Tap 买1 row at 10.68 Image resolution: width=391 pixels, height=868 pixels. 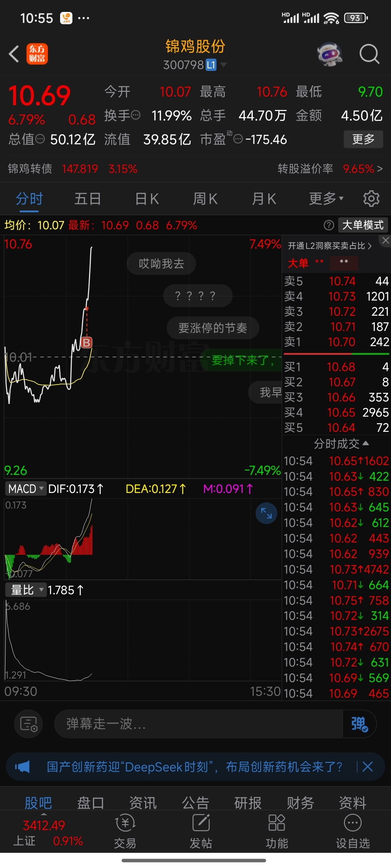click(336, 367)
